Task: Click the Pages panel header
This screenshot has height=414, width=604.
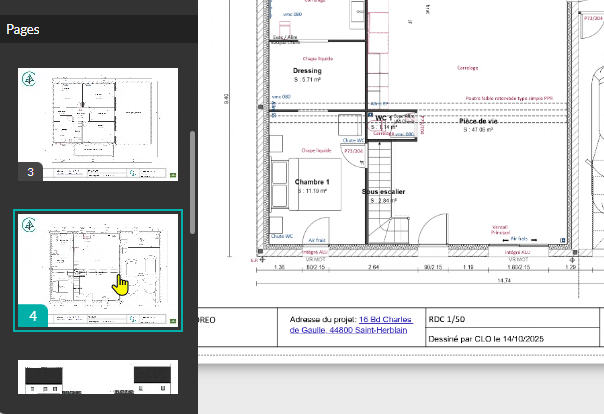Action: 24,29
